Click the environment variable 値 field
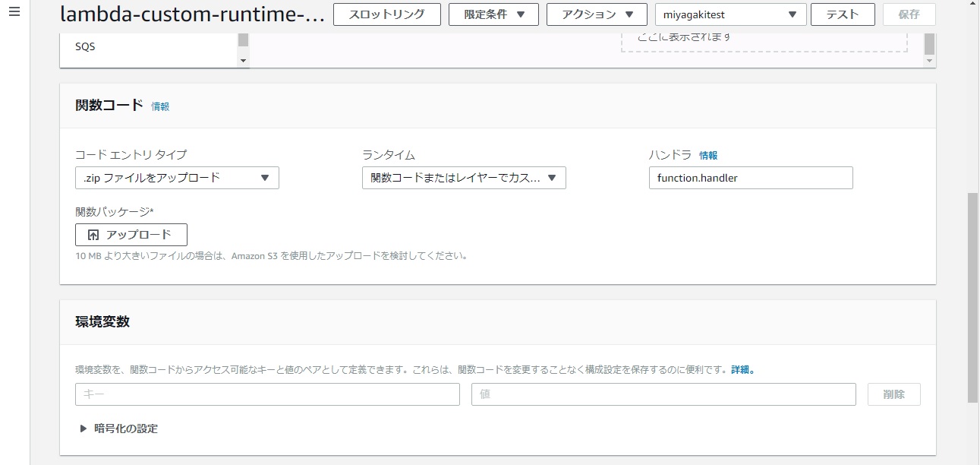Screen dimensions: 980x465 pyautogui.click(x=663, y=394)
